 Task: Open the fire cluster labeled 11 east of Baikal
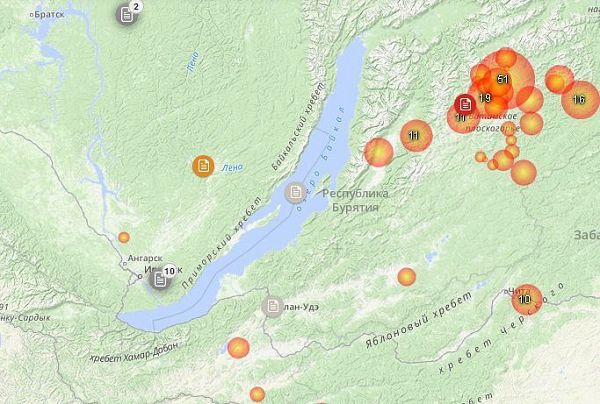(x=416, y=135)
